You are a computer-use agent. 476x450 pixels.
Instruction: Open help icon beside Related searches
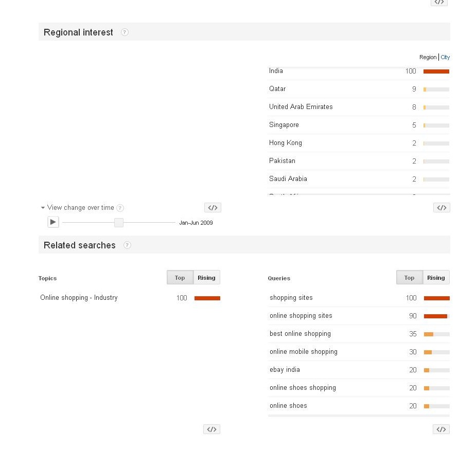coord(127,245)
